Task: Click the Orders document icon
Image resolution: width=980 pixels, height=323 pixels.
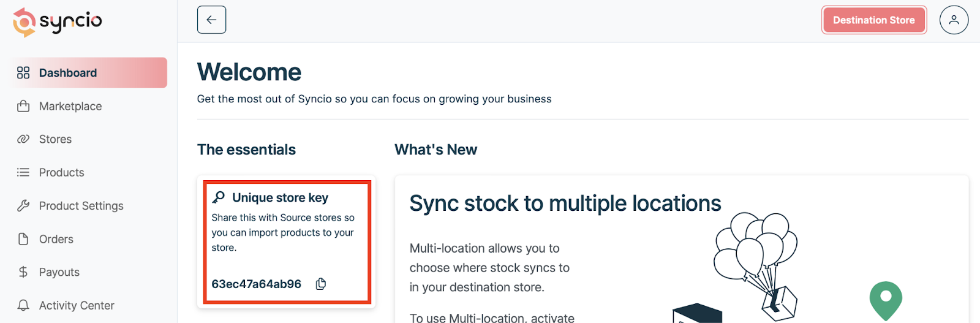Action: pos(23,239)
